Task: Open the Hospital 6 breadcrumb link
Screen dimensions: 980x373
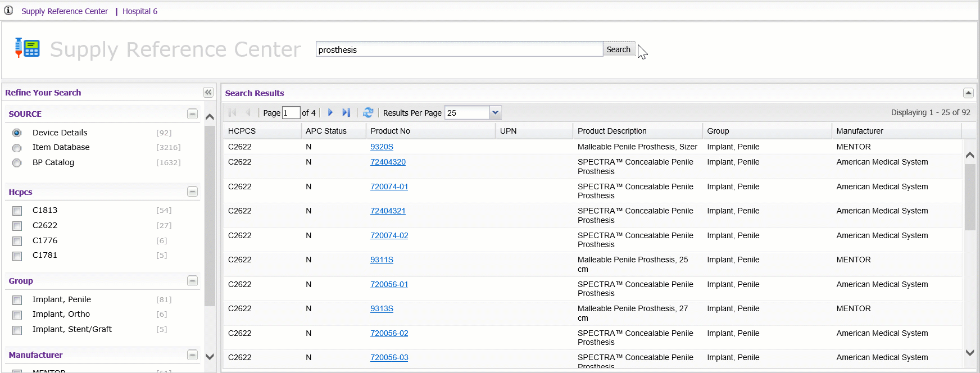Action: 140,11
